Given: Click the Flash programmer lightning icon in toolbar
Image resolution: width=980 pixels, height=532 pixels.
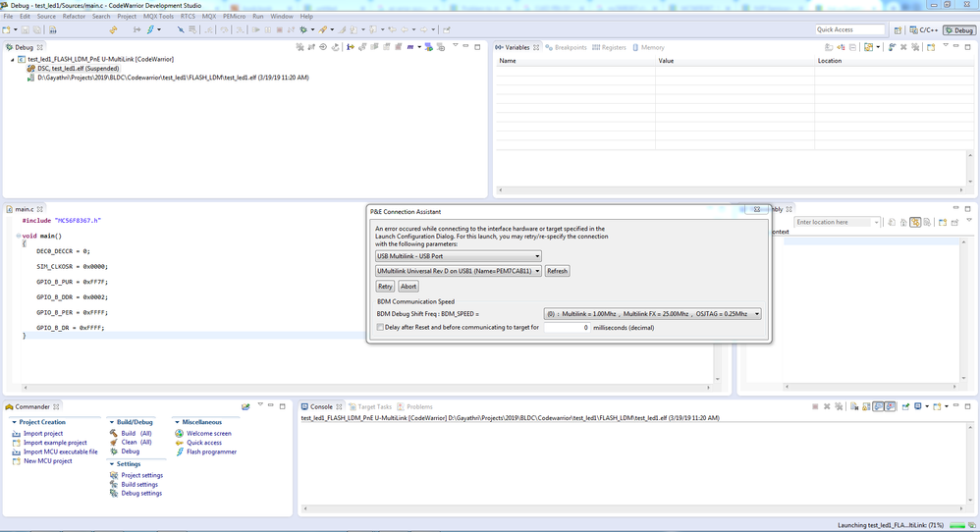Looking at the screenshot, I should tap(150, 30).
